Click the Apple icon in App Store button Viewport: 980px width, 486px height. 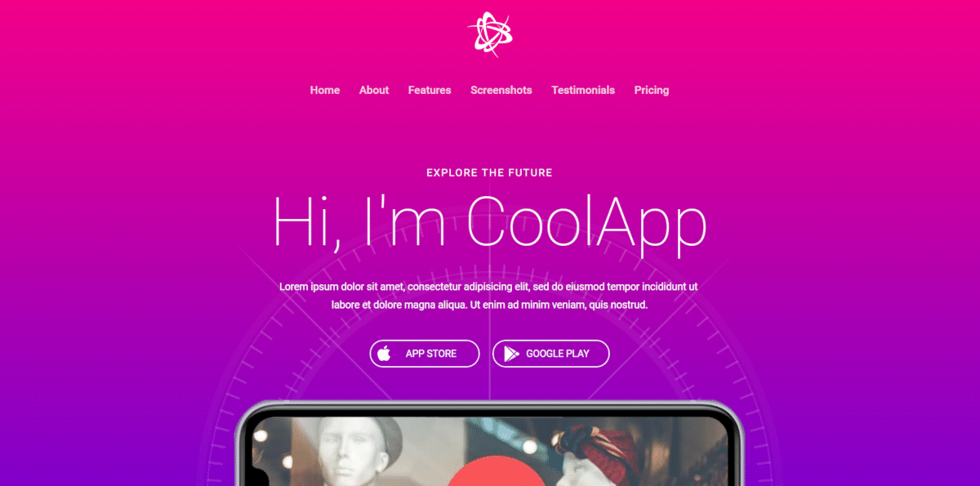[x=384, y=354]
